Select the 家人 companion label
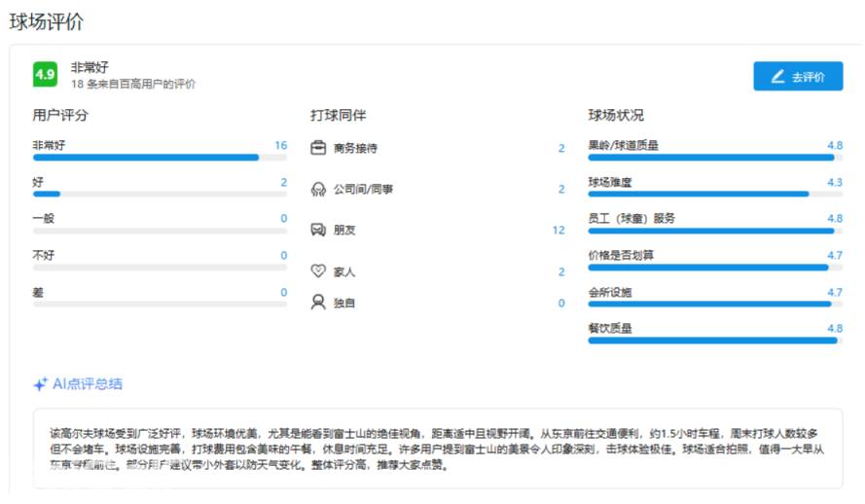Image resolution: width=865 pixels, height=504 pixels. tap(344, 271)
